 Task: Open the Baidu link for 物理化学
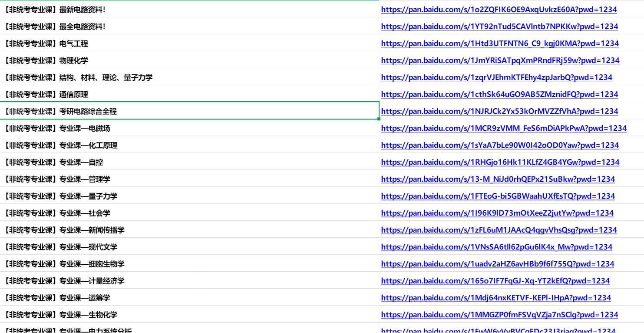500,60
